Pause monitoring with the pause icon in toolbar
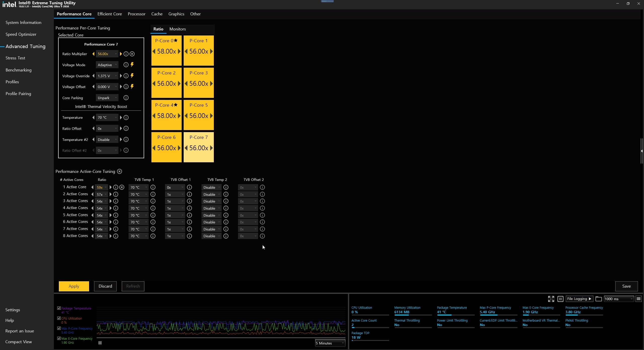The image size is (644, 350). [560, 299]
